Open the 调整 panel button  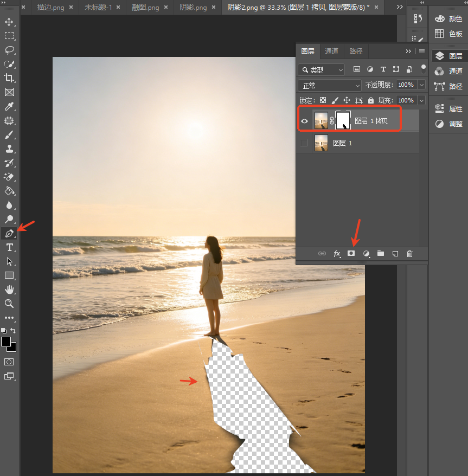(449, 124)
